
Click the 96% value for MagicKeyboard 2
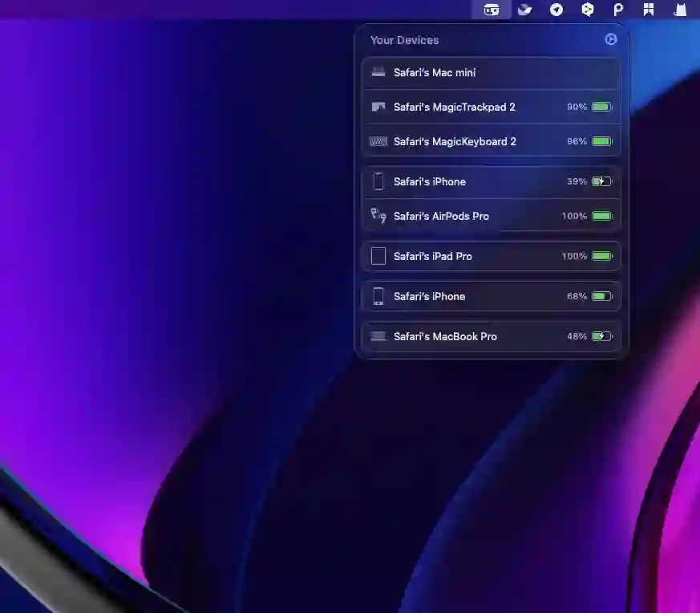tap(577, 141)
